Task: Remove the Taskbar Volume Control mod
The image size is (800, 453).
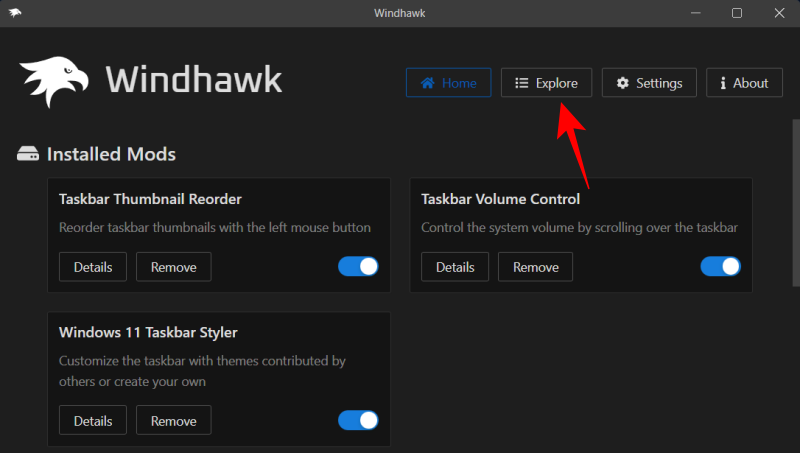Action: pos(535,267)
